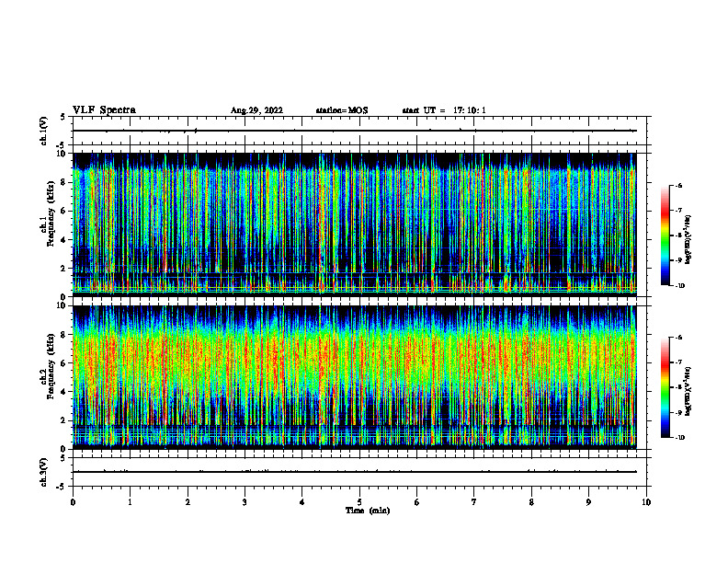This screenshot has width=728, height=563.
Task: Click time-axis tick label "1"
Action: (x=130, y=502)
